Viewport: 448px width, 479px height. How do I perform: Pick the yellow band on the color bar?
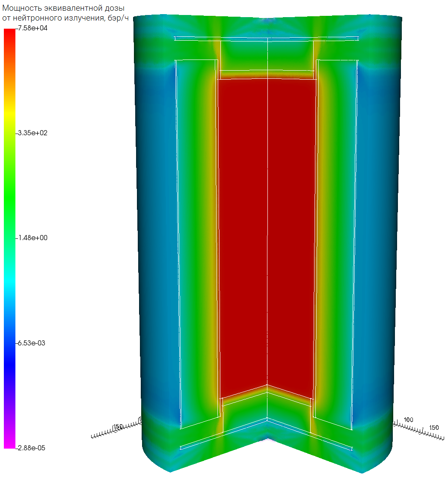(x=9, y=112)
